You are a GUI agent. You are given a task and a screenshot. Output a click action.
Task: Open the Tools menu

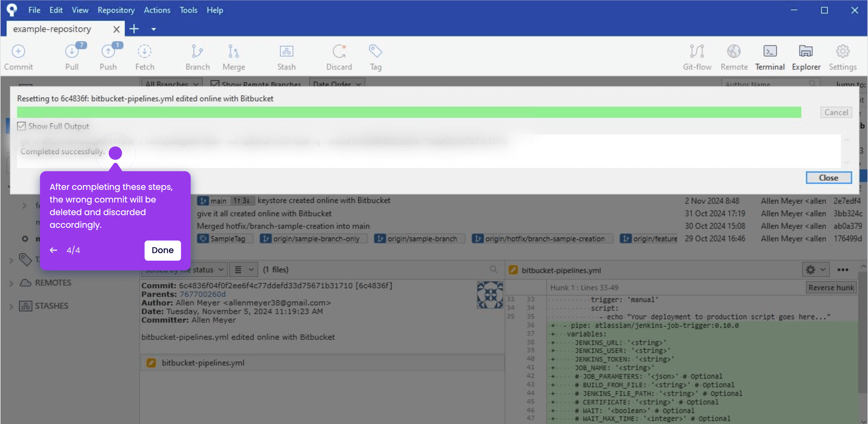(x=188, y=10)
